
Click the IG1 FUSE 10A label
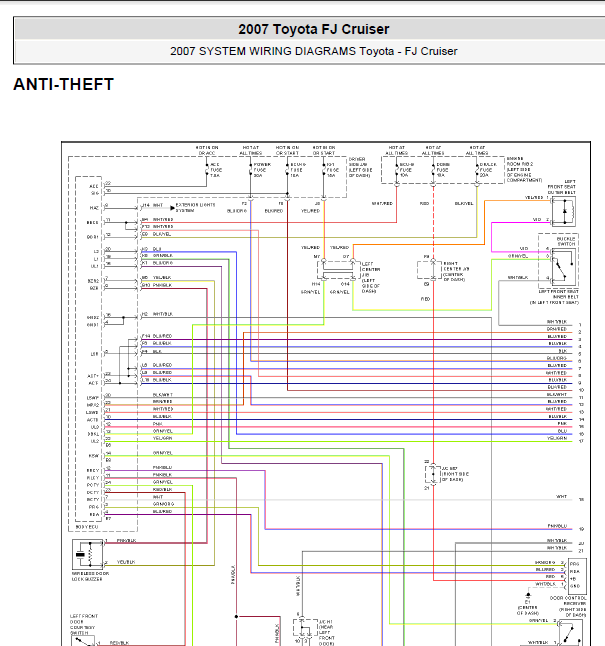(333, 170)
